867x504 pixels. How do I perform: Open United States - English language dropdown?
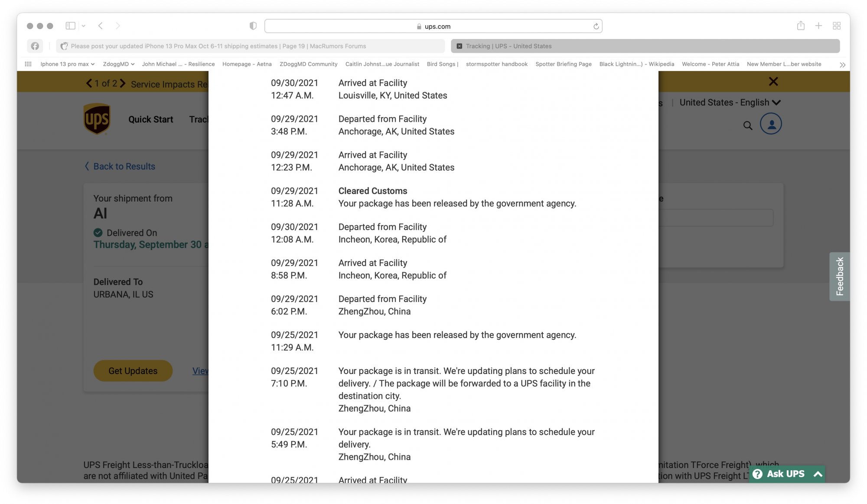coord(730,103)
